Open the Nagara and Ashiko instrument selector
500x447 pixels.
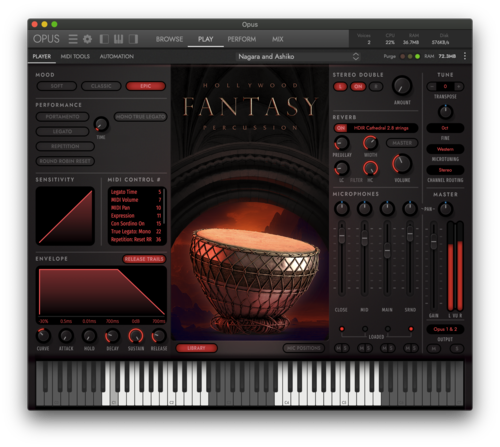298,57
